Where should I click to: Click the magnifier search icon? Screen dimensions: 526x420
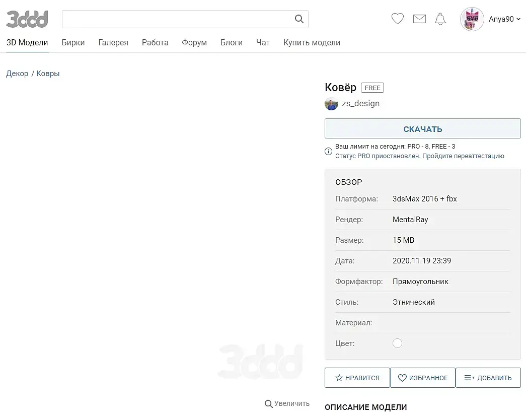(299, 19)
